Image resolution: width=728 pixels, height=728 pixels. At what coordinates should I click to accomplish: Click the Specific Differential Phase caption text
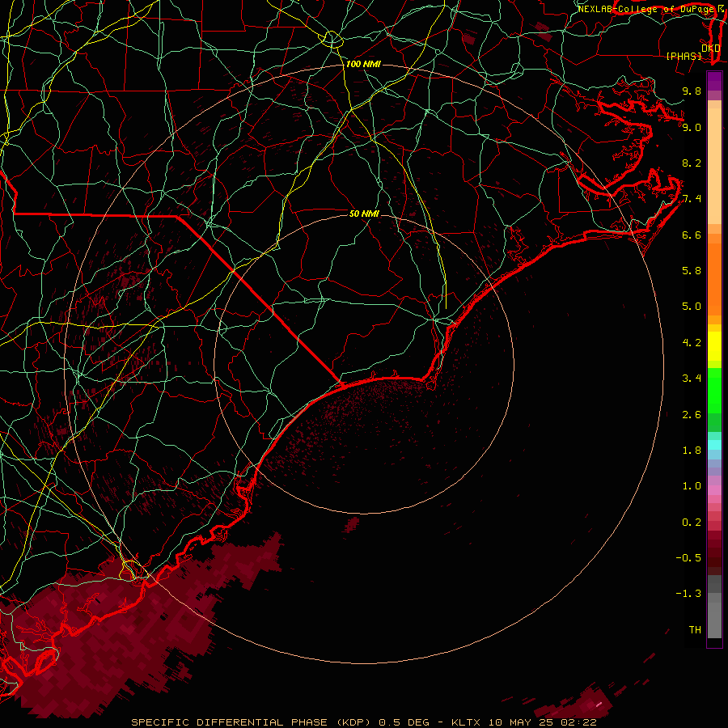pos(363,722)
